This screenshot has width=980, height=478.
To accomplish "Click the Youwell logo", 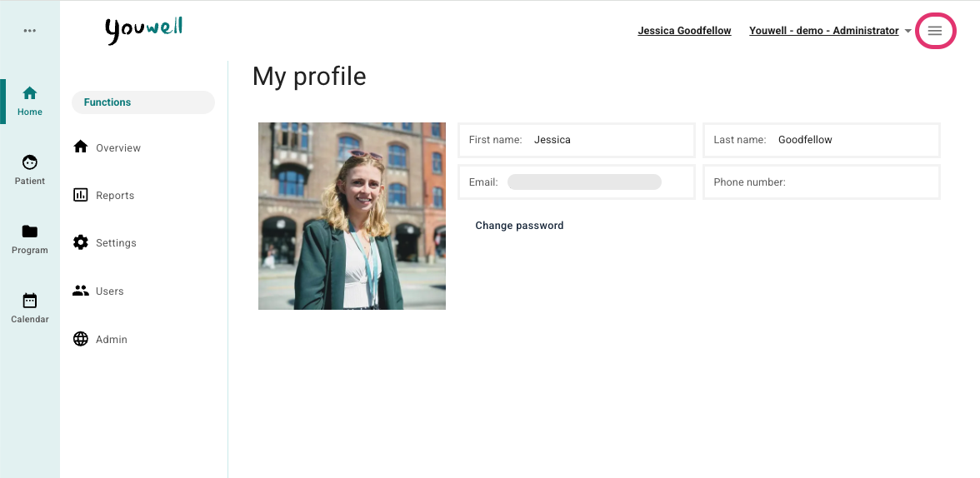I will pos(143,31).
